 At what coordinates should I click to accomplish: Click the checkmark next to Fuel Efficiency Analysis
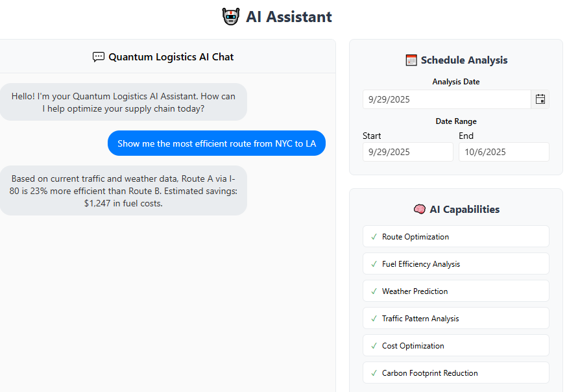coord(374,264)
